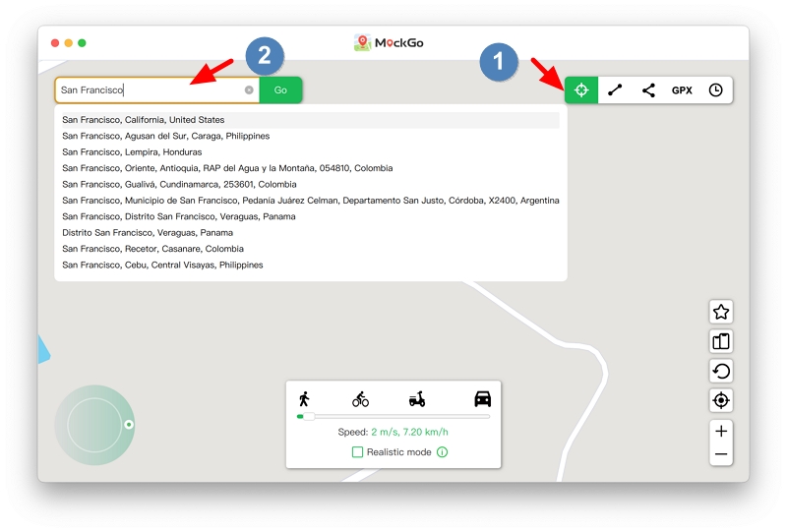Zoom out the map with minus
Screen dimensions: 787x532
721,454
